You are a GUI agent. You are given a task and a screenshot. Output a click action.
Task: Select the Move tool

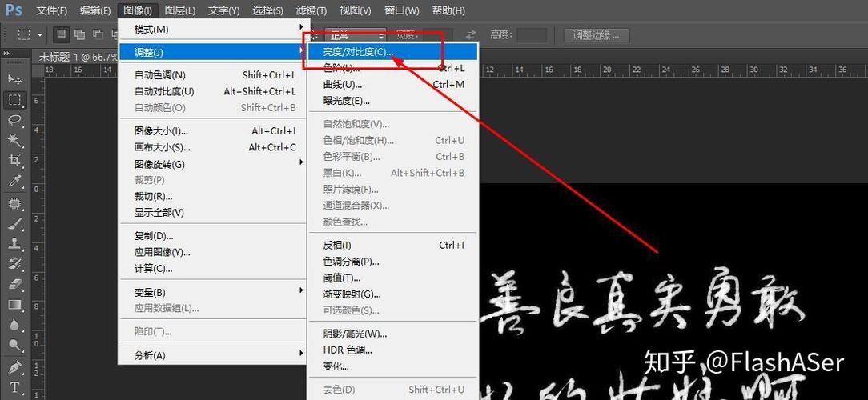pos(15,80)
